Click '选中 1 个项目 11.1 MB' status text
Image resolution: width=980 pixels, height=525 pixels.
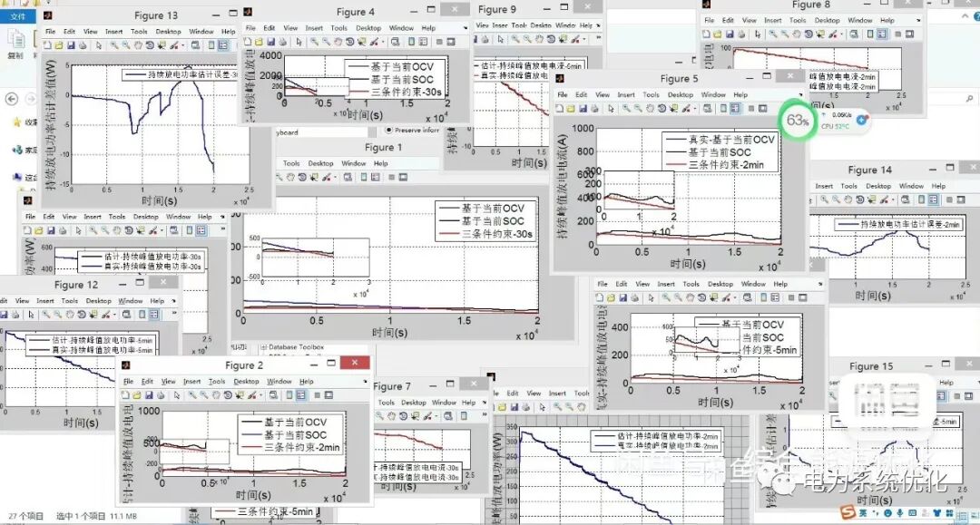pyautogui.click(x=97, y=516)
